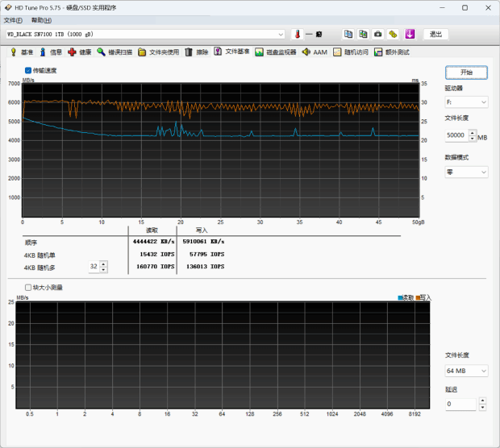Open the 64 MB file length dropdown

click(x=466, y=371)
